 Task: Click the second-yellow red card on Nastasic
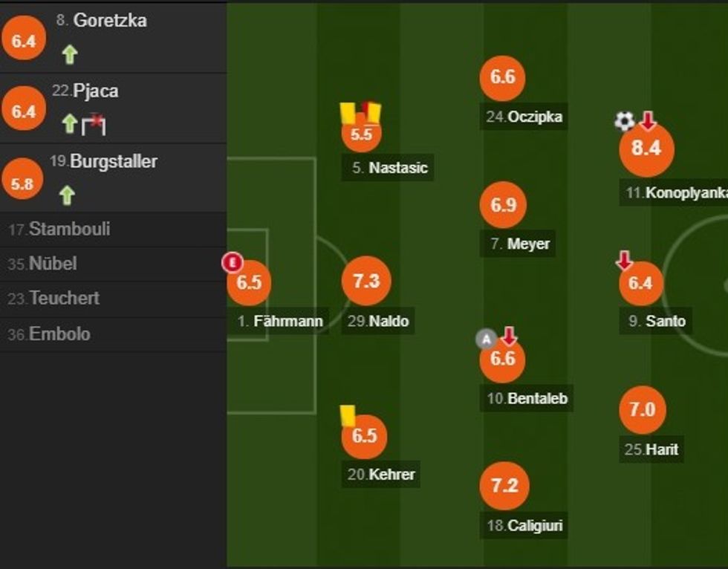[x=371, y=112]
